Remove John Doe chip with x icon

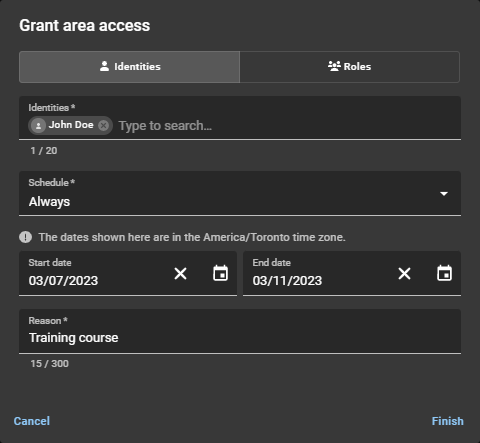(104, 125)
